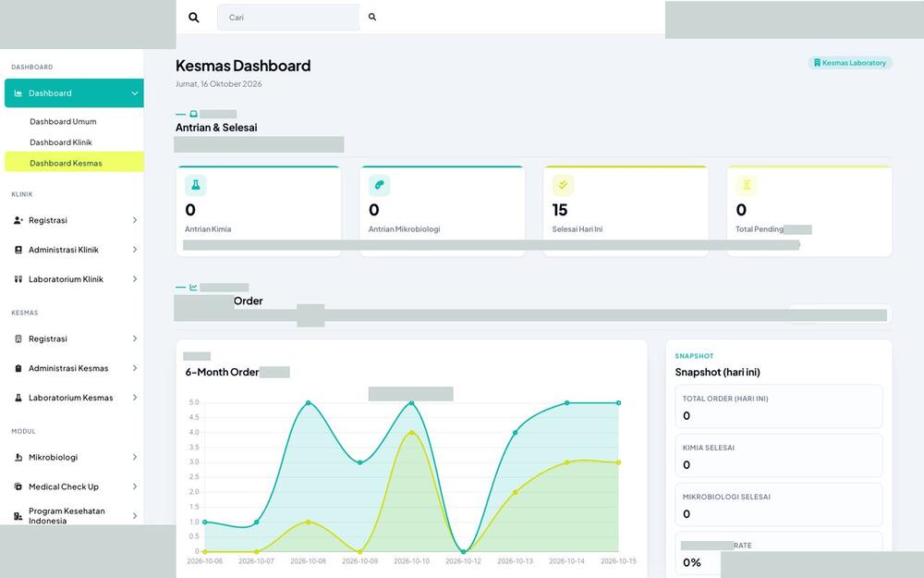Select Dashboard Kesmas submenu item
This screenshot has width=924, height=578.
(74, 162)
